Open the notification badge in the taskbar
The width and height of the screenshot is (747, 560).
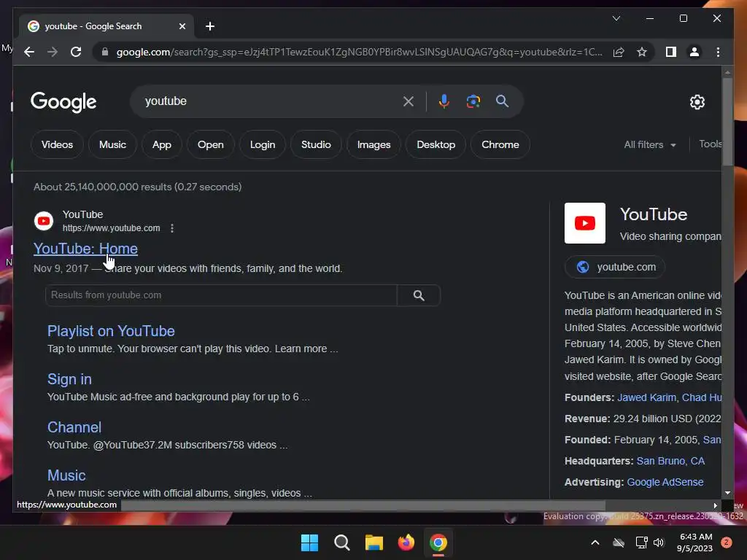(726, 542)
